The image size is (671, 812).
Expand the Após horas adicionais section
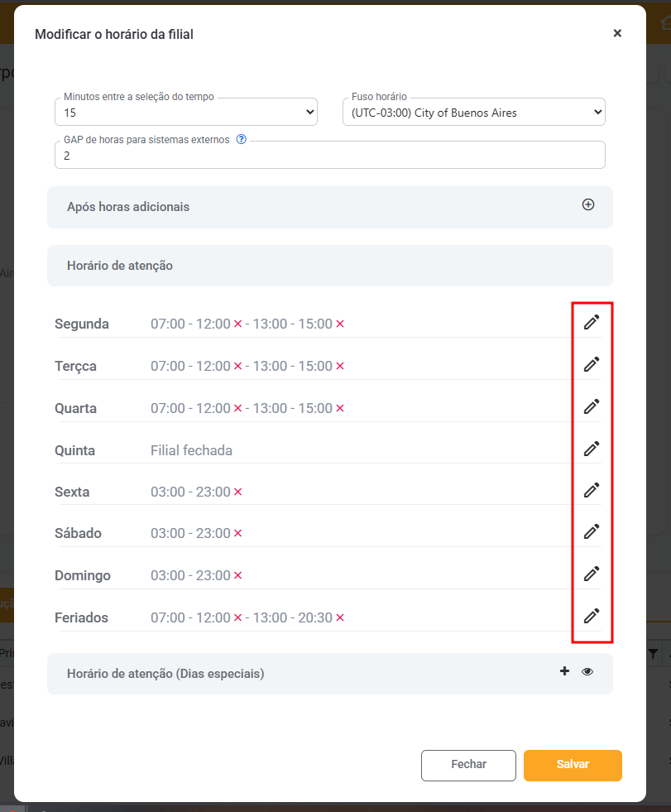[x=588, y=205]
